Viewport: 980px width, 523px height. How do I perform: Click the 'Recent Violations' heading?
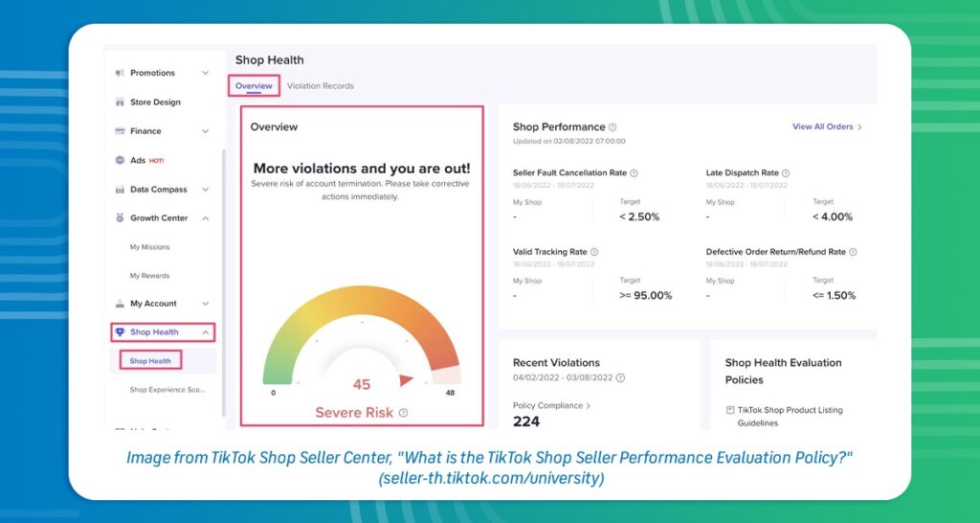coord(556,363)
